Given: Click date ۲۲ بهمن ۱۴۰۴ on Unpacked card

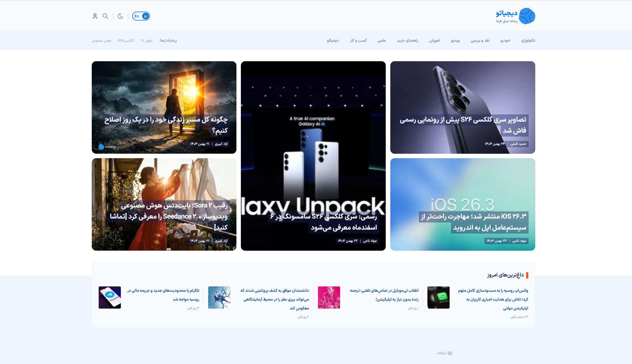Looking at the screenshot, I should click(348, 241).
